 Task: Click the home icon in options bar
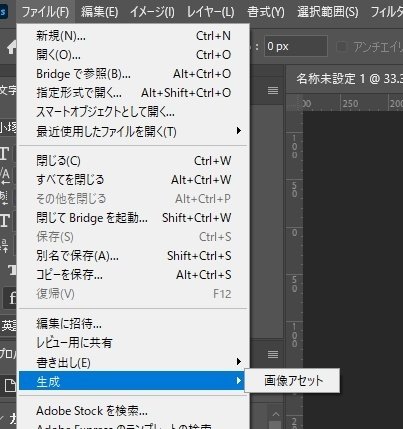tap(12, 47)
